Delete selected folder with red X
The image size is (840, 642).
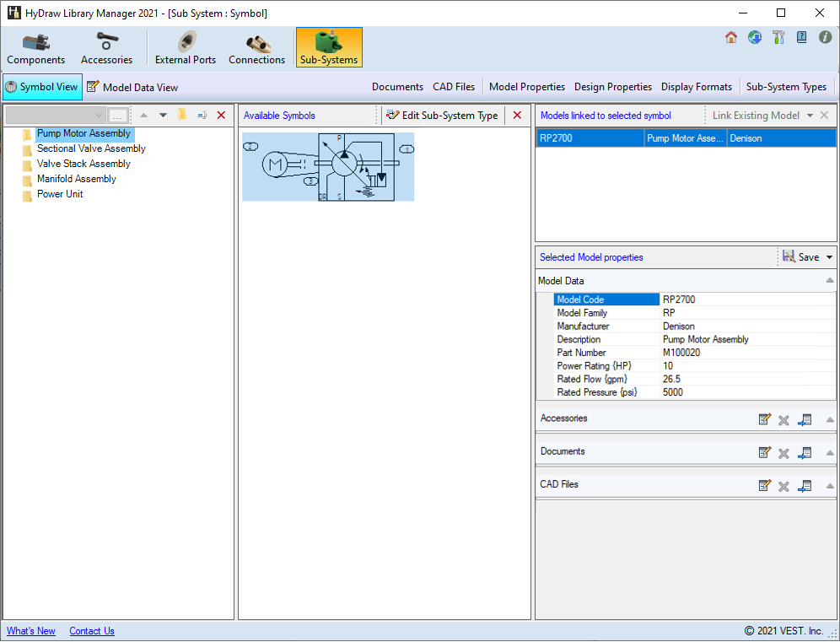tap(221, 116)
